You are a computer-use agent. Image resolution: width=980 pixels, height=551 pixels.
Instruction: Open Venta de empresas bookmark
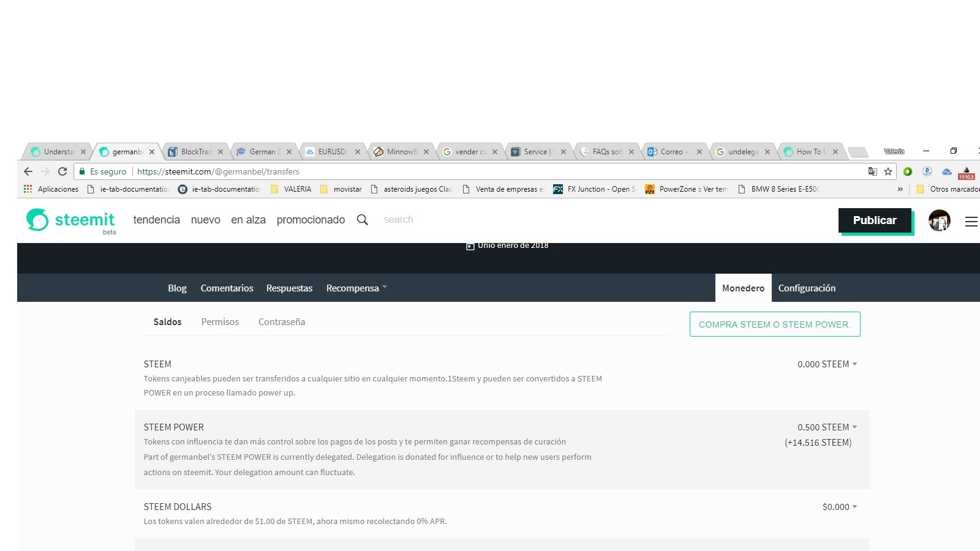coord(503,189)
